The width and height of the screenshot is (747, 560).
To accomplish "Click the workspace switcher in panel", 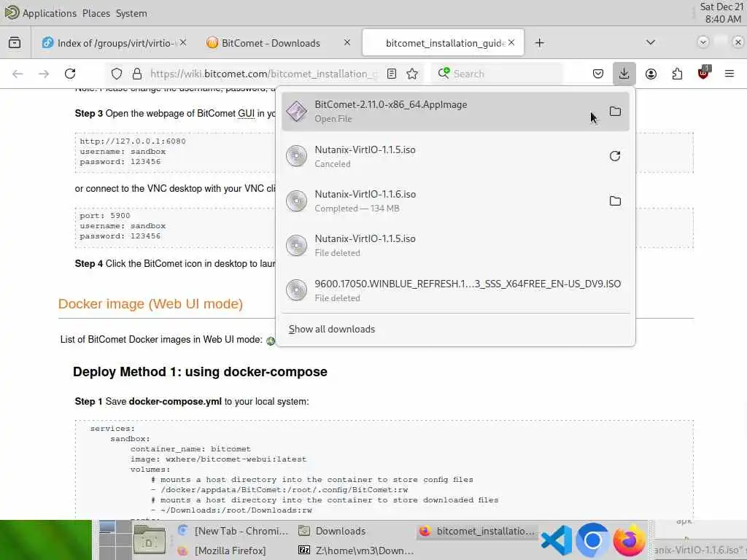I will click(x=115, y=540).
